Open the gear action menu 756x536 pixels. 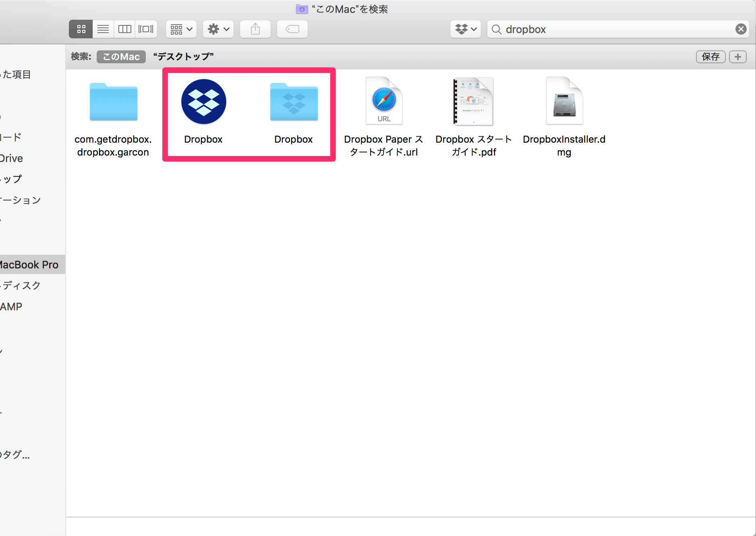pyautogui.click(x=218, y=29)
